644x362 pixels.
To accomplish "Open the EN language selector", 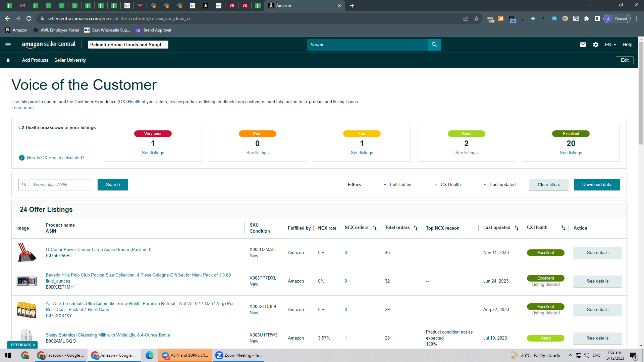I will pos(610,45).
